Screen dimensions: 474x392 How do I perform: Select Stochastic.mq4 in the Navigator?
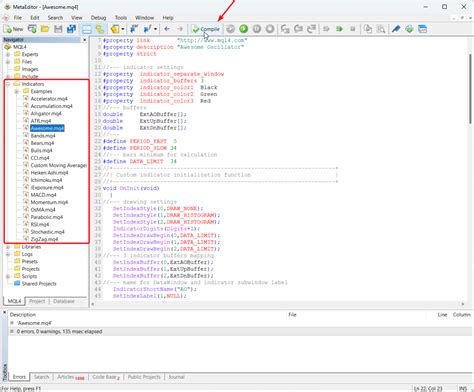click(x=47, y=232)
